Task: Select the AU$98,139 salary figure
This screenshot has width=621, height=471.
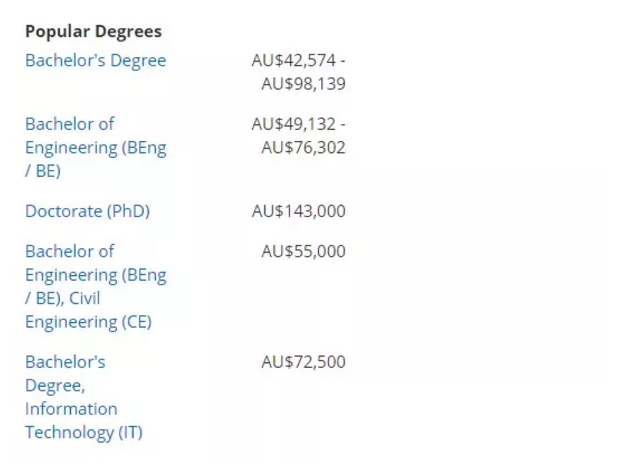Action: coord(303,84)
